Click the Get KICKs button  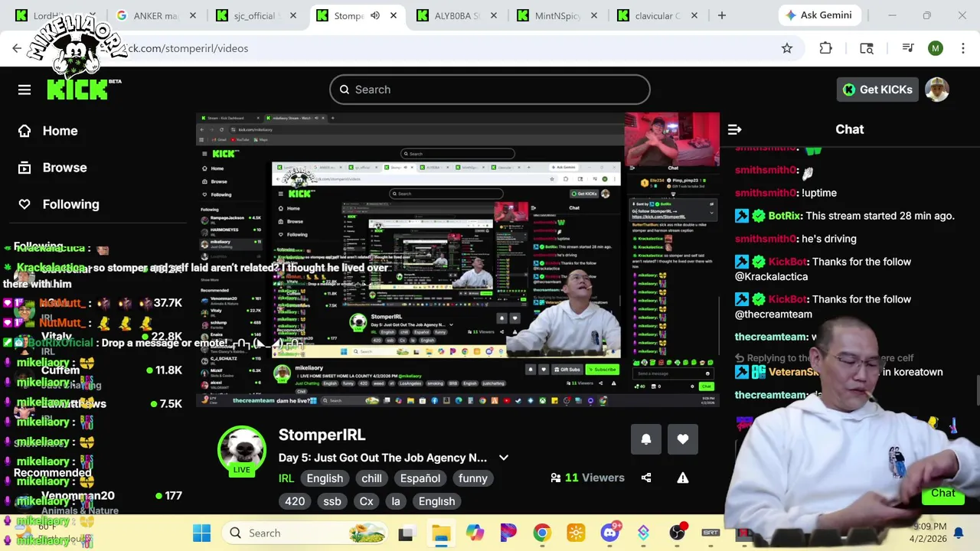[x=877, y=90]
